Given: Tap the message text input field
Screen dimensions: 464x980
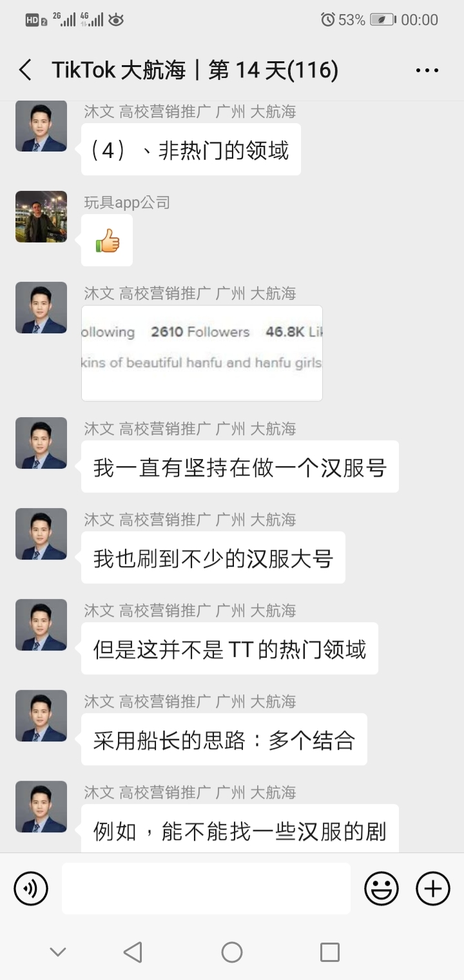Looking at the screenshot, I should 206,888.
